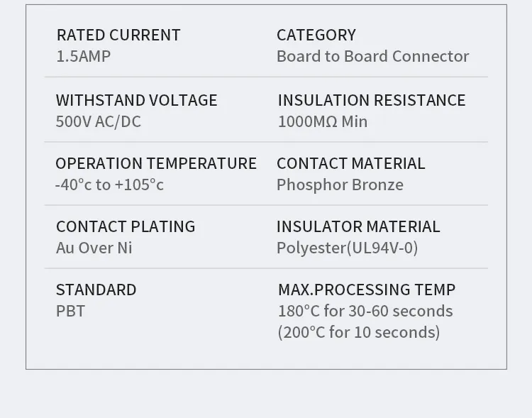Click the CATEGORY heading
This screenshot has height=418, width=532.
coord(316,35)
